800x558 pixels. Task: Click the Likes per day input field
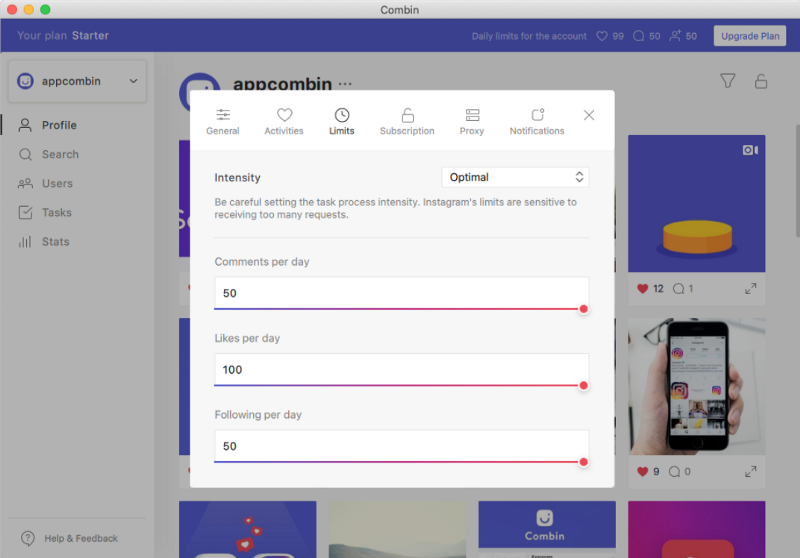click(400, 369)
